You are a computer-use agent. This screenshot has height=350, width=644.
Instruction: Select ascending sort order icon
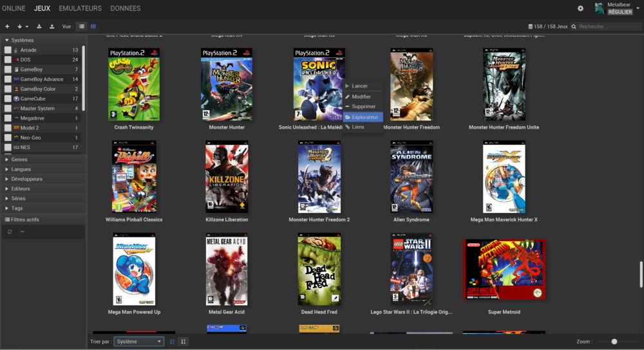coord(172,342)
